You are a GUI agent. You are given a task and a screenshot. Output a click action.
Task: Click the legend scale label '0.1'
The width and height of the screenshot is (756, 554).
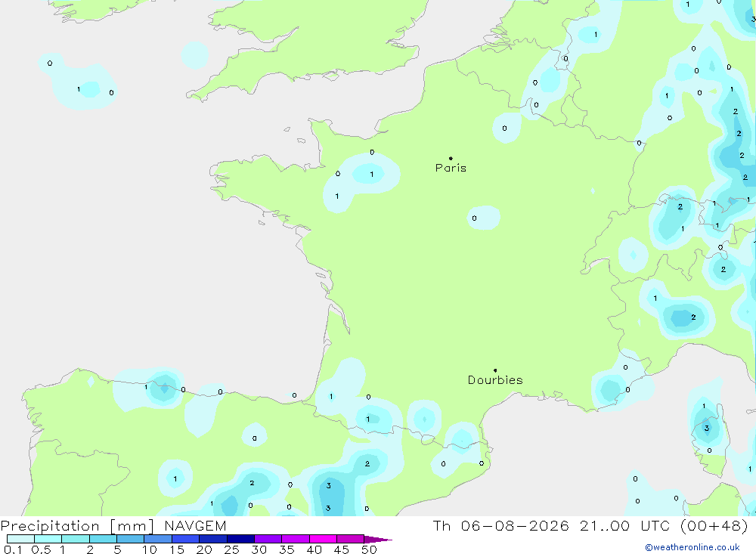pyautogui.click(x=13, y=549)
